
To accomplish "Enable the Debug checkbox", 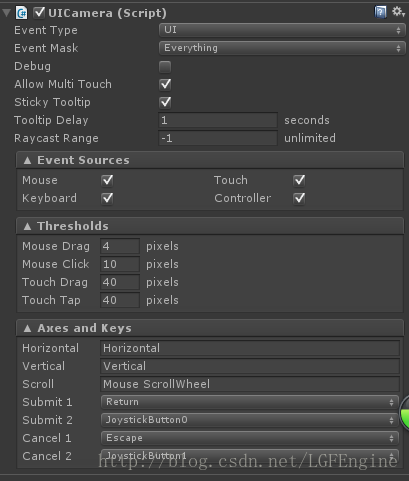I will (x=165, y=66).
